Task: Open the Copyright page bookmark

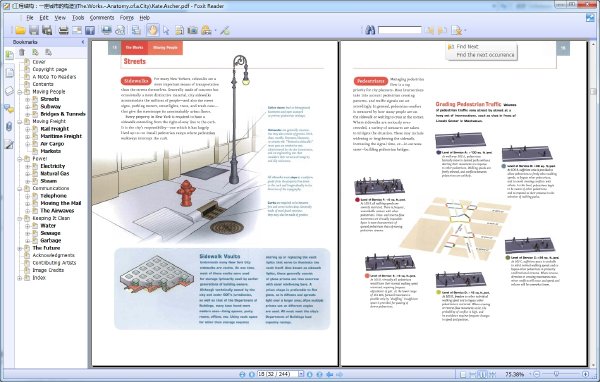Action: click(50, 69)
